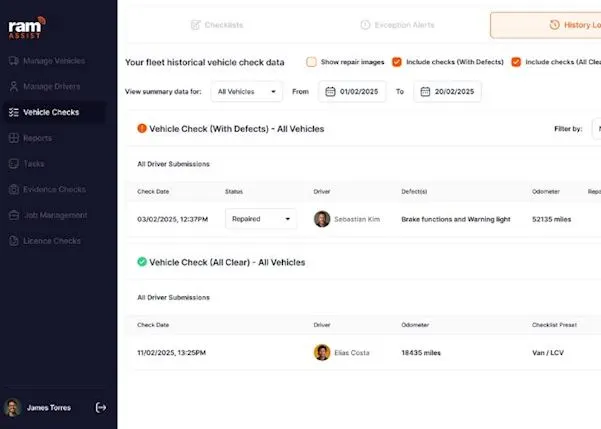The image size is (601, 429).
Task: Click the RAM Assist logo
Action: [27, 28]
